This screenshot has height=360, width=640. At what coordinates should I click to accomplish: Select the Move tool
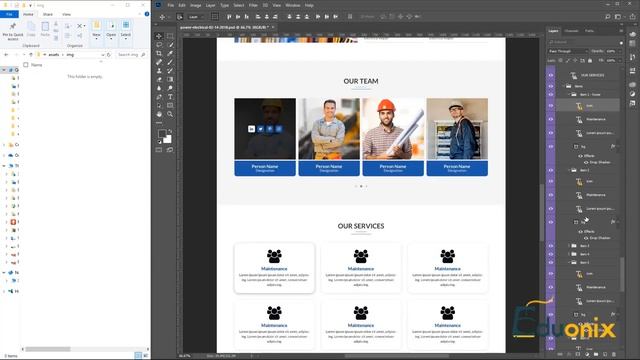pyautogui.click(x=159, y=36)
